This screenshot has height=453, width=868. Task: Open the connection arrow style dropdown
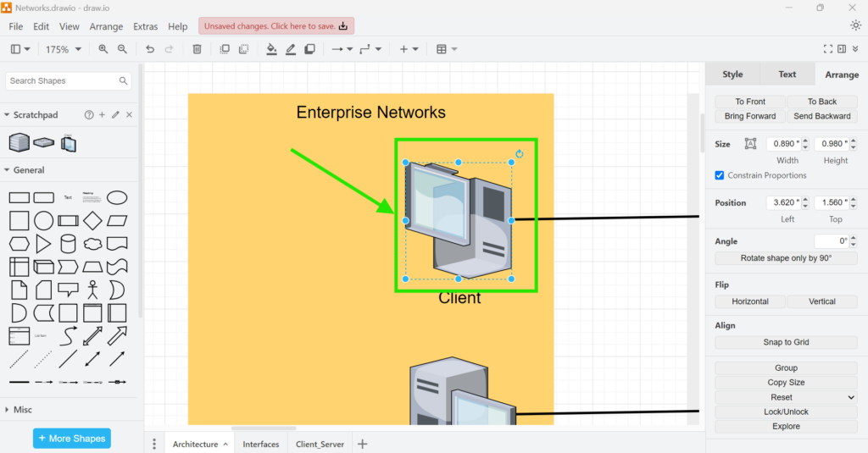[x=342, y=49]
